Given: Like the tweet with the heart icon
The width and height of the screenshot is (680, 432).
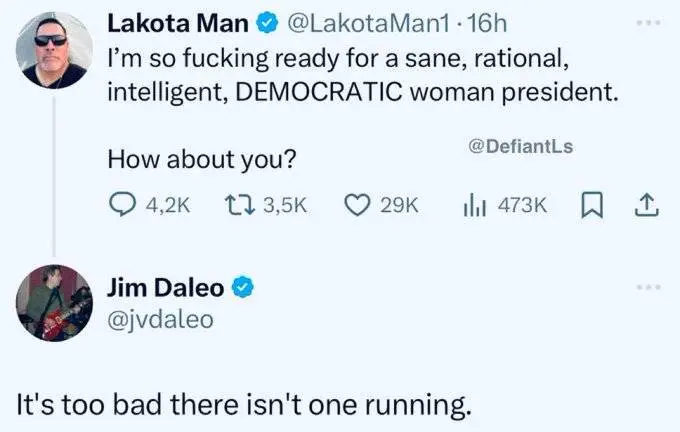Looking at the screenshot, I should click(357, 204).
